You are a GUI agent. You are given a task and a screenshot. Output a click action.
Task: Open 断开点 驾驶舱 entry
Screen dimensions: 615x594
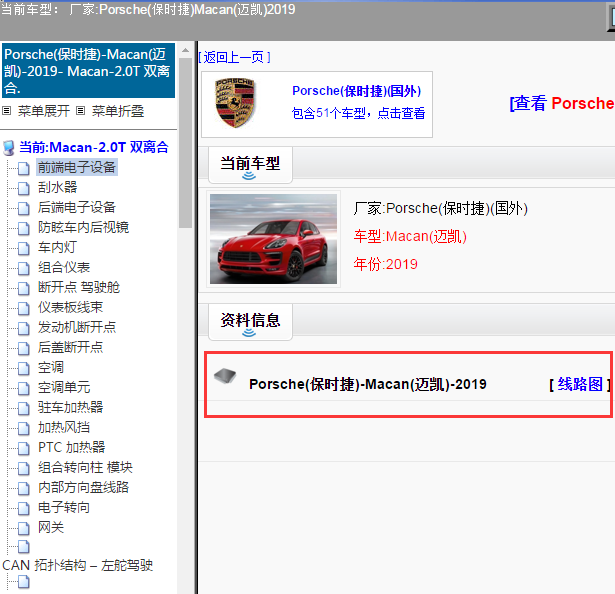[x=79, y=287]
